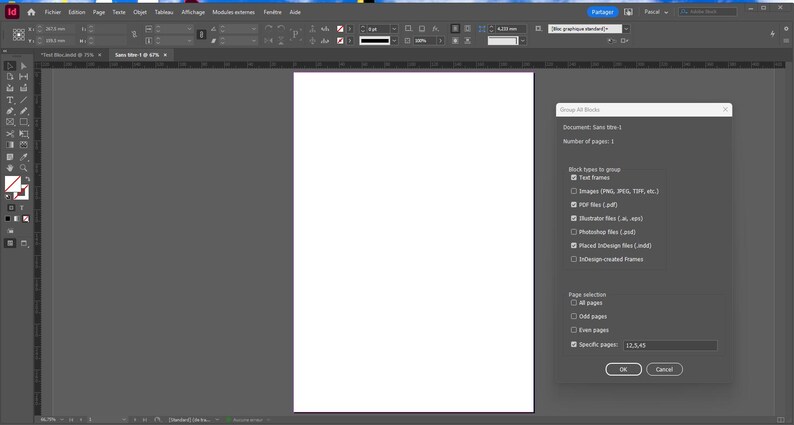Select the Eyedropper tool
This screenshot has width=794, height=425.
23,157
